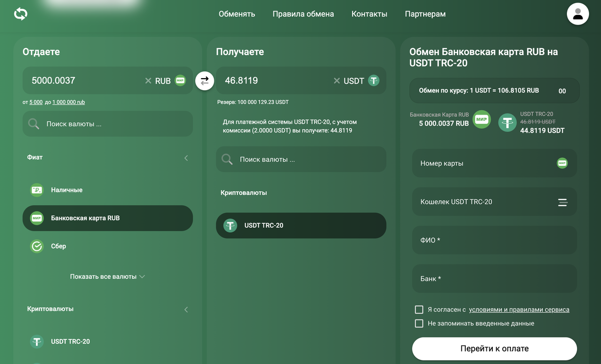Clear the RUB amount with X icon

[148, 81]
